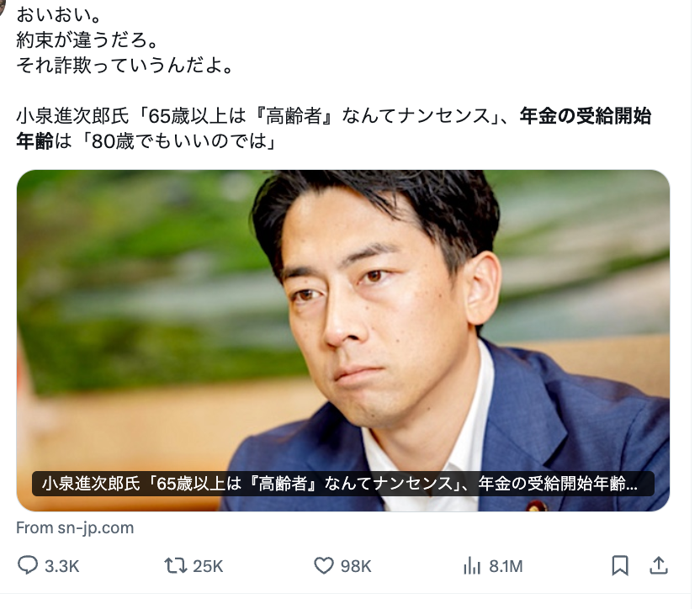Click the post line おいおい。
700x609 pixels.
tap(59, 15)
